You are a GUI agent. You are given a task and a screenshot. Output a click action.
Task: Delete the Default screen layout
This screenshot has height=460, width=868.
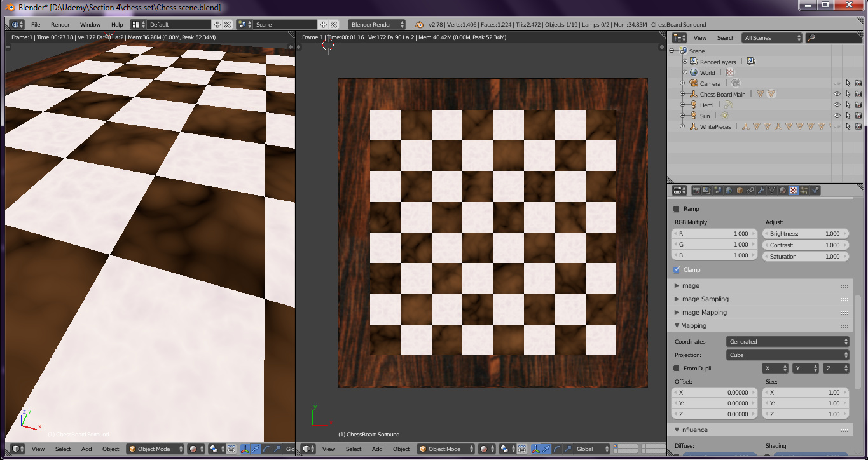pos(228,24)
